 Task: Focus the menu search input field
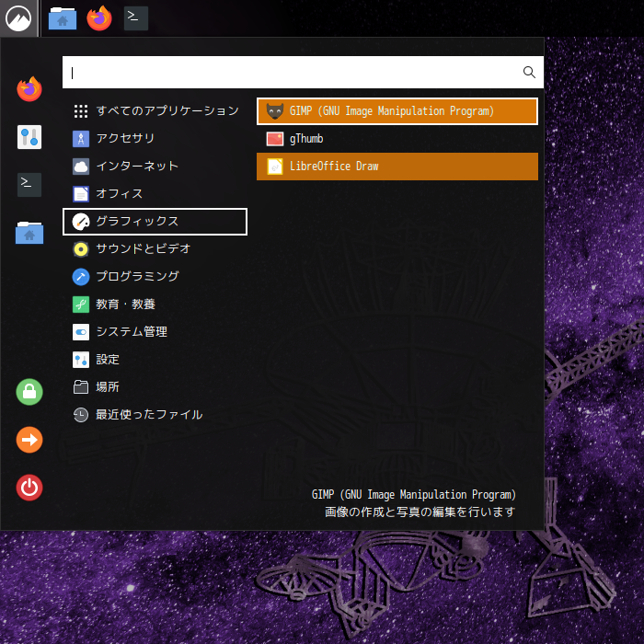pos(303,73)
